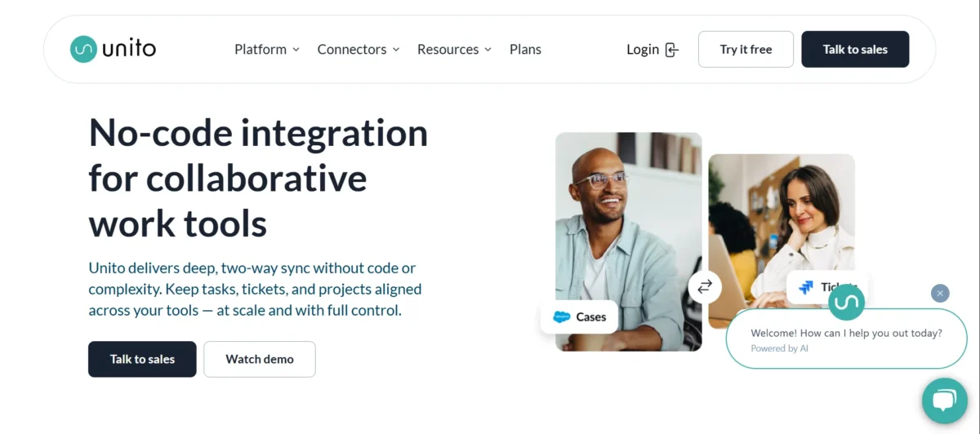980x434 pixels.
Task: Click Talk to sales in header
Action: click(855, 49)
